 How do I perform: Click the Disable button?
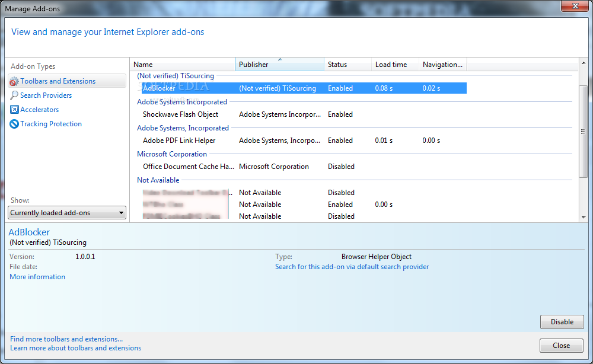pos(562,322)
